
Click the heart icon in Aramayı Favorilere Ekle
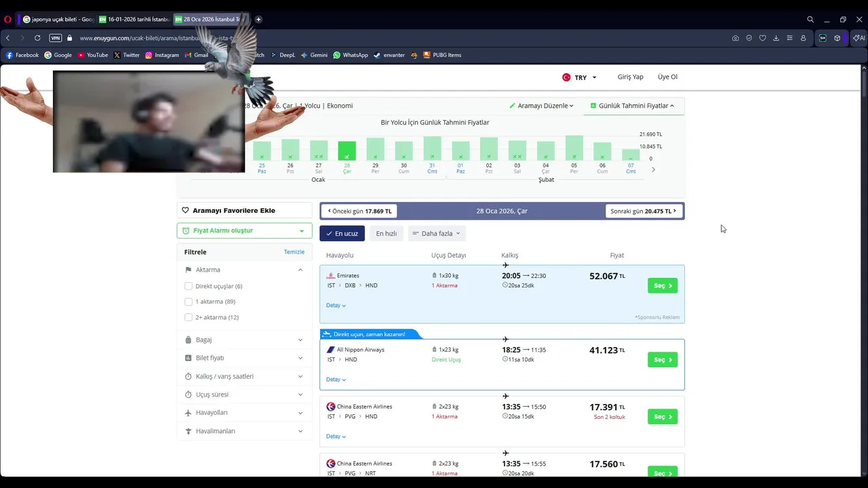tap(185, 211)
